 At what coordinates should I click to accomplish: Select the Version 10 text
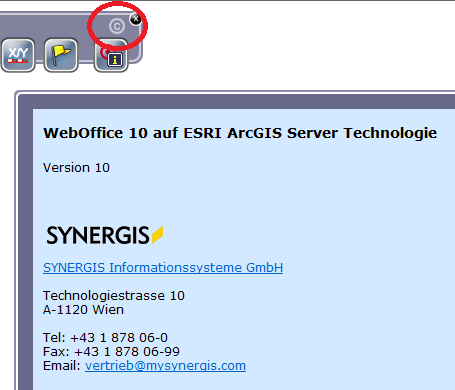click(x=76, y=168)
